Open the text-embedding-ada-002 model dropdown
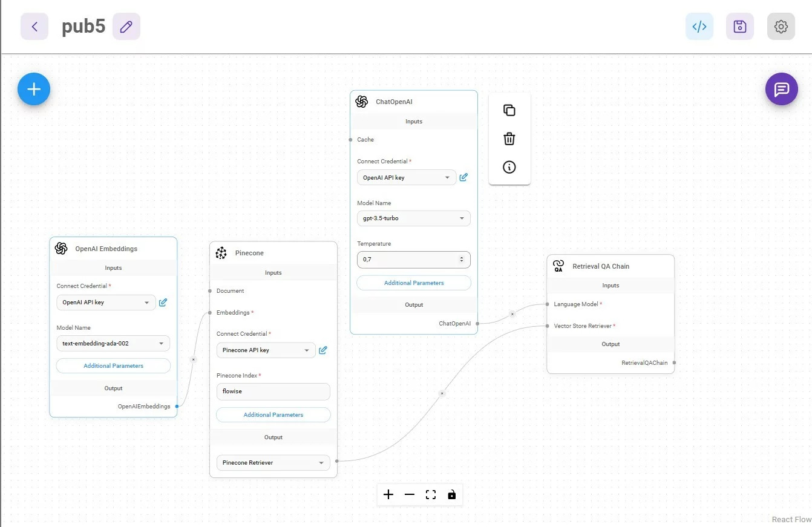Screen dimensions: 812x527 click(113, 344)
